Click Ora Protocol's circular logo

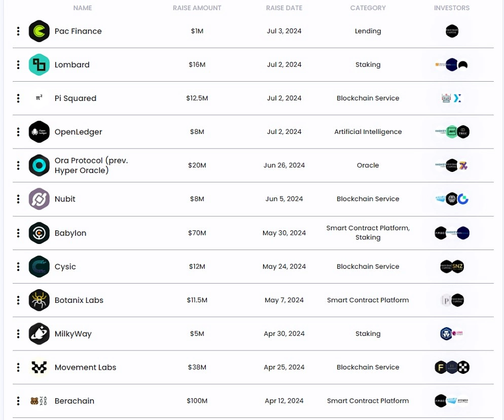(39, 165)
